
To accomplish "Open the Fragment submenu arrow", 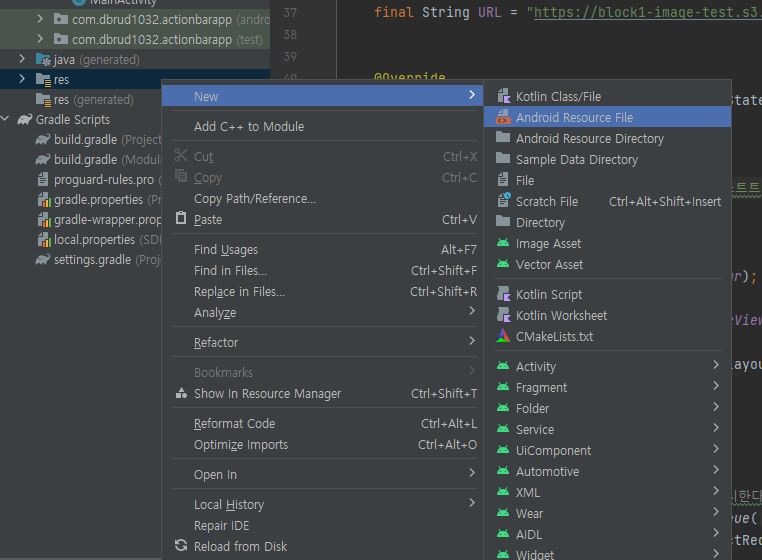I will (716, 386).
